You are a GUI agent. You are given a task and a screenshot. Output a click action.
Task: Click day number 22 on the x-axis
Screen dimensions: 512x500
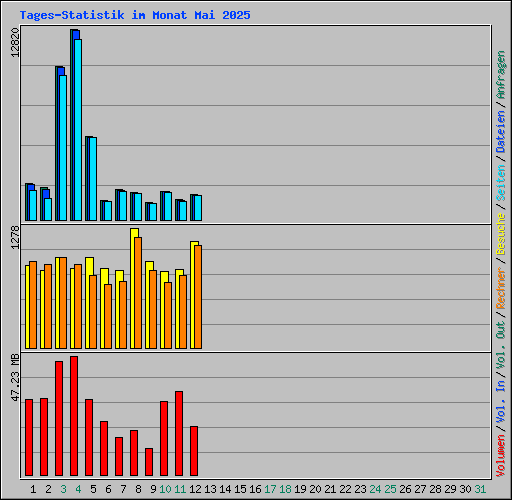click(x=345, y=489)
